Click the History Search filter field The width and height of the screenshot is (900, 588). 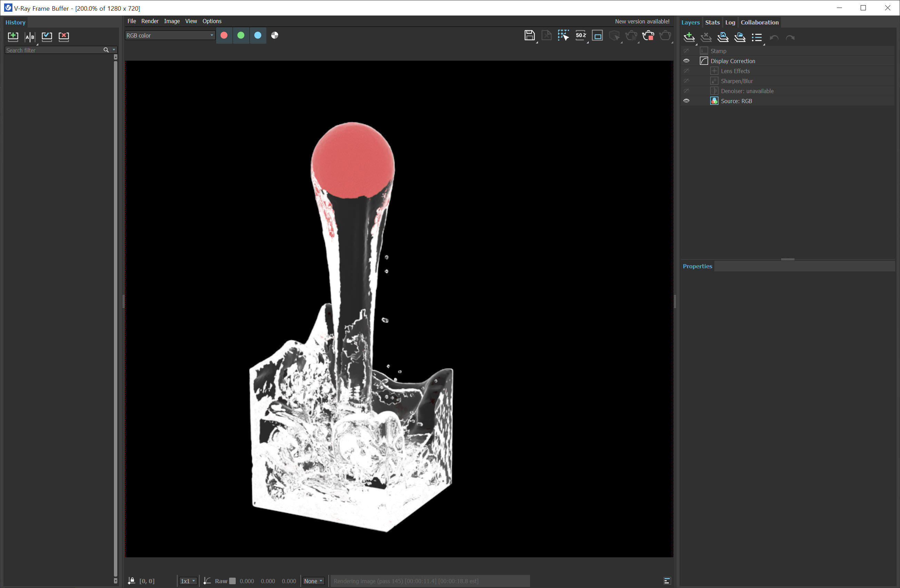(x=53, y=50)
